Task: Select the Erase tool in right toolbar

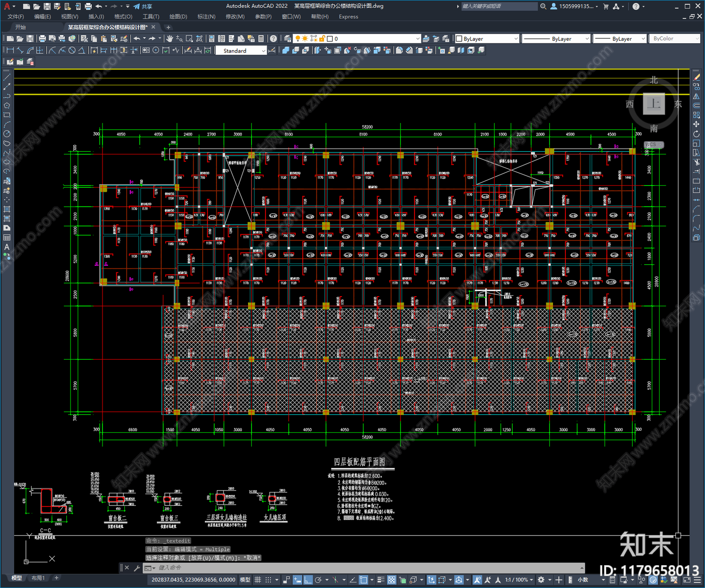Action: [696, 77]
